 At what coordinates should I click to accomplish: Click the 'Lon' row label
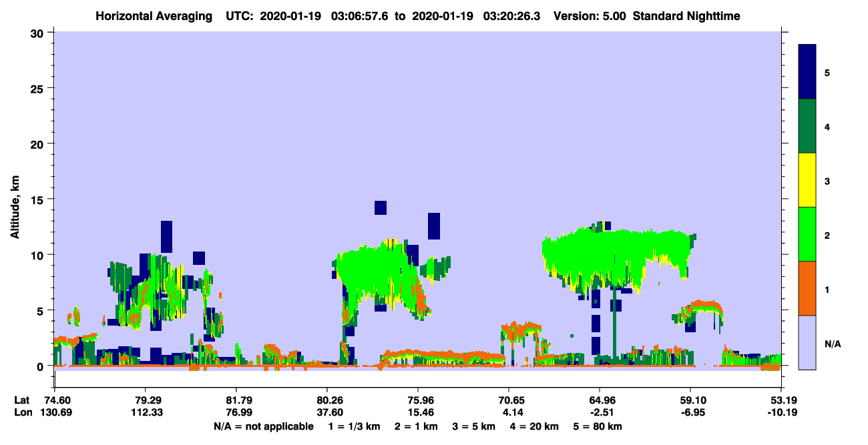pos(22,412)
